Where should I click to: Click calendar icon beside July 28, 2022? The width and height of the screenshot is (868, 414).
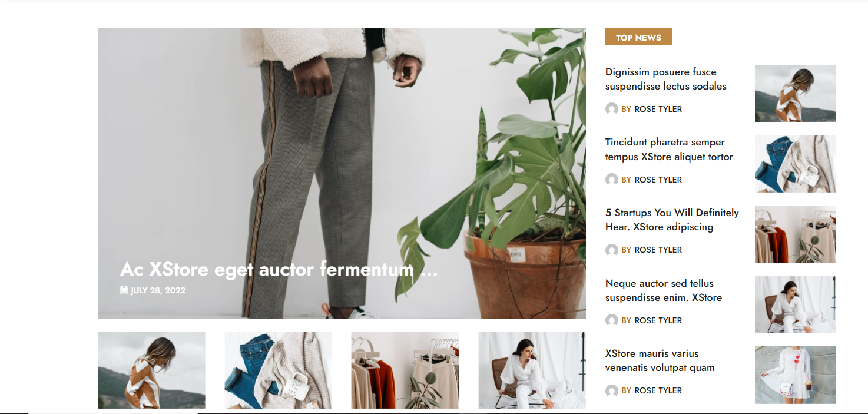[x=124, y=290]
